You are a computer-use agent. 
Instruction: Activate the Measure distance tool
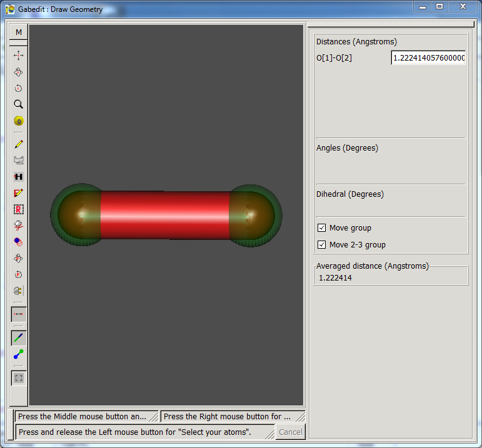coord(19,314)
